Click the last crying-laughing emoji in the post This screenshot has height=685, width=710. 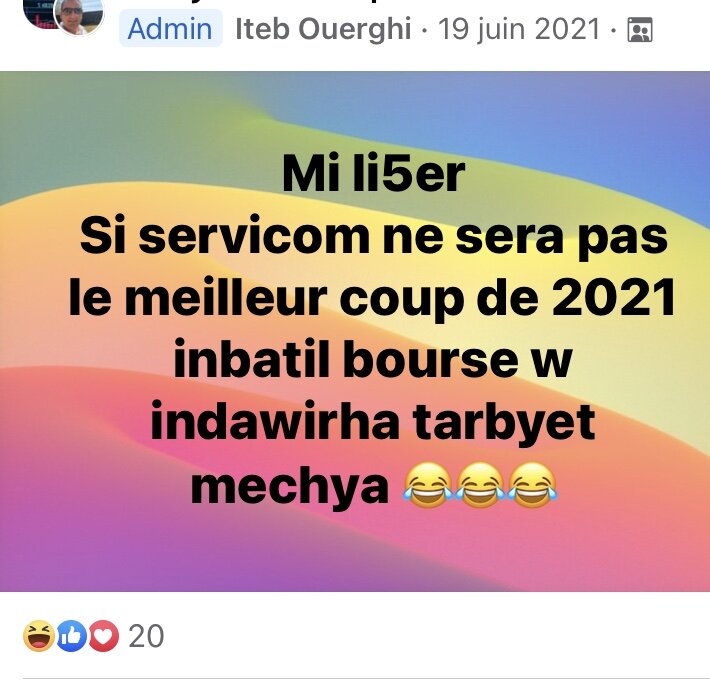pyautogui.click(x=532, y=484)
